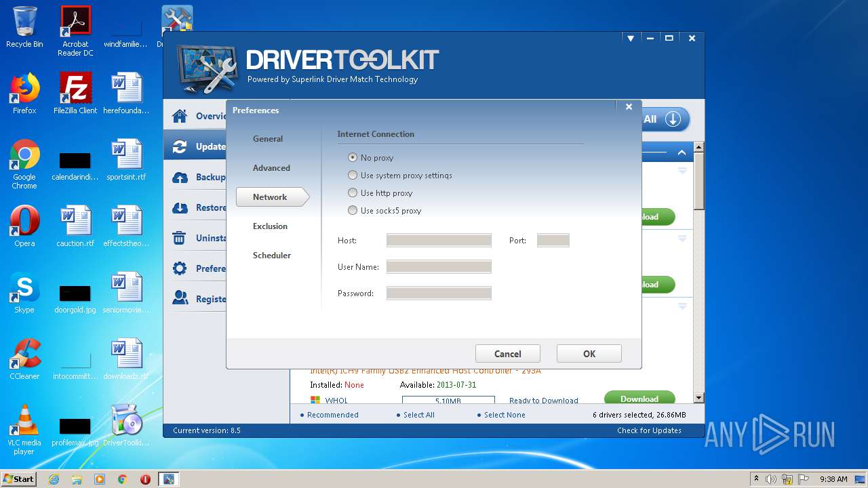Click the driver list scroll-down arrow
The image size is (868, 488).
point(699,398)
